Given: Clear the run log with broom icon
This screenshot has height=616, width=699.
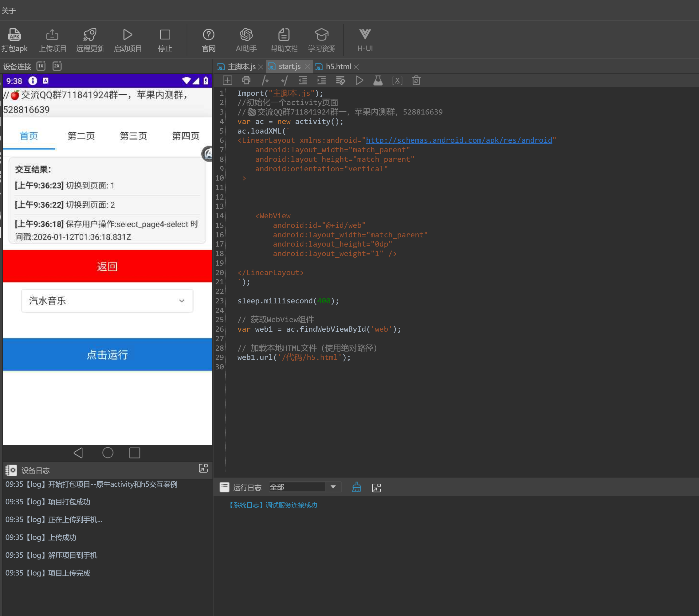Looking at the screenshot, I should (x=356, y=487).
